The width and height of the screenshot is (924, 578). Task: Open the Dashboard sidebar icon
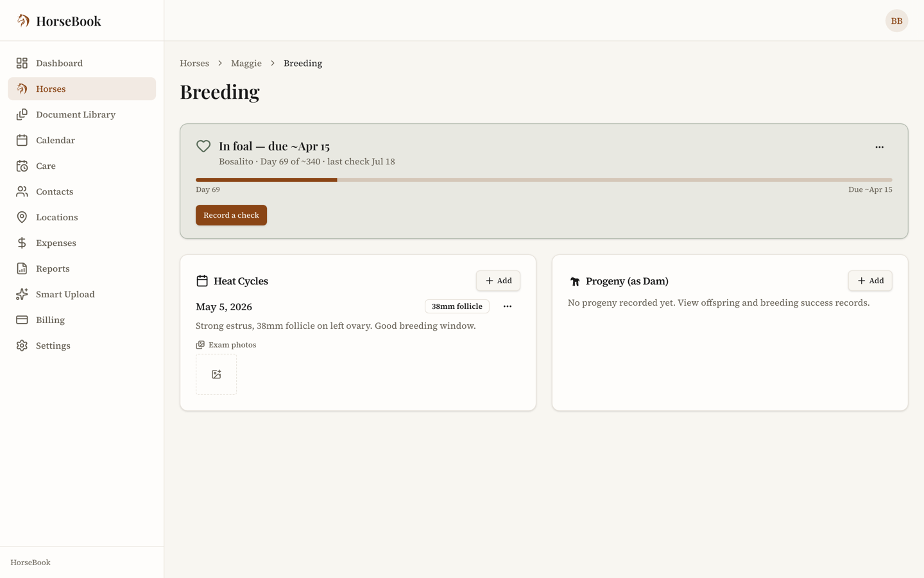[22, 63]
